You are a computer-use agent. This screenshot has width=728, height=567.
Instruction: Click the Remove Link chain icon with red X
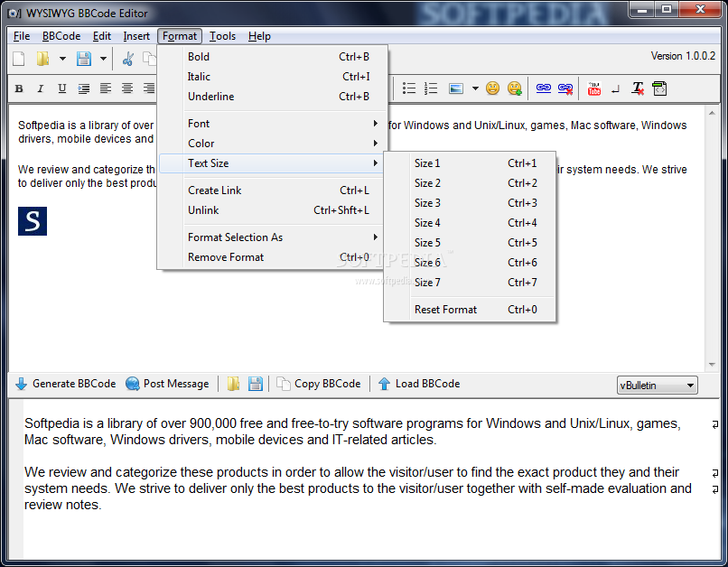pyautogui.click(x=565, y=88)
